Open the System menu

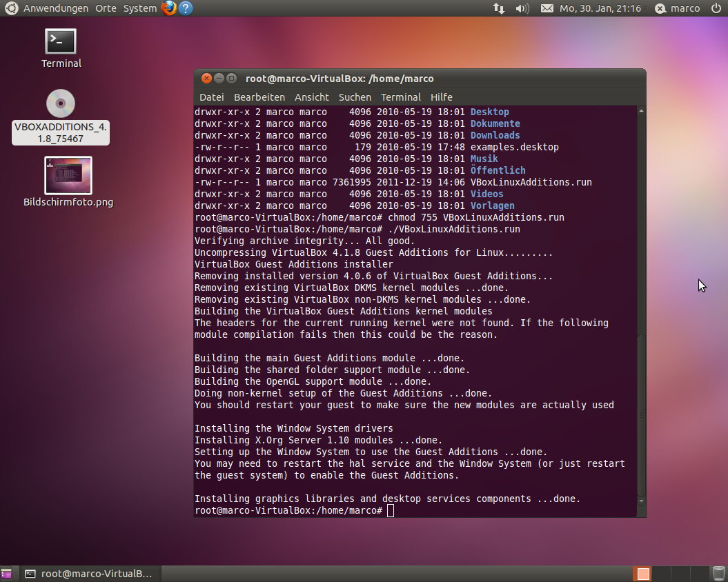(140, 8)
